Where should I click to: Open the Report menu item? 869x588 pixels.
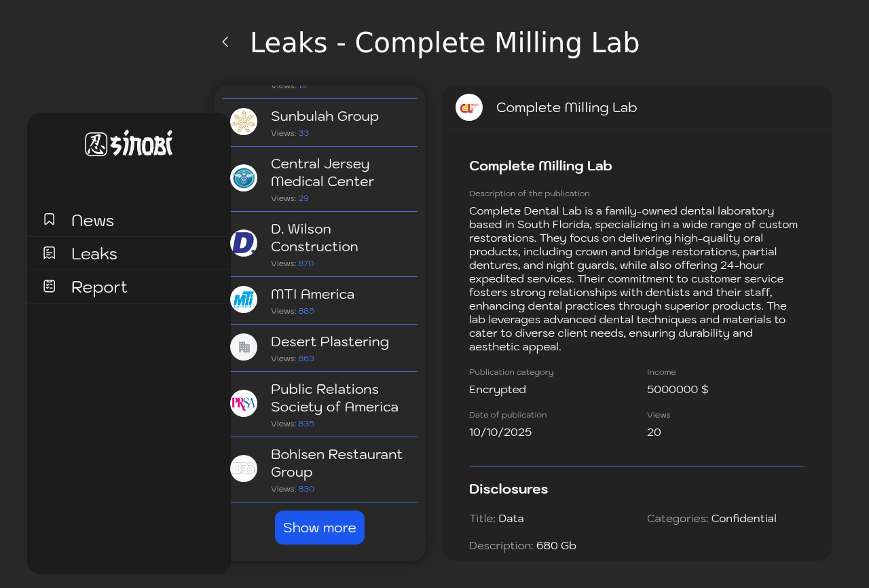tap(99, 287)
